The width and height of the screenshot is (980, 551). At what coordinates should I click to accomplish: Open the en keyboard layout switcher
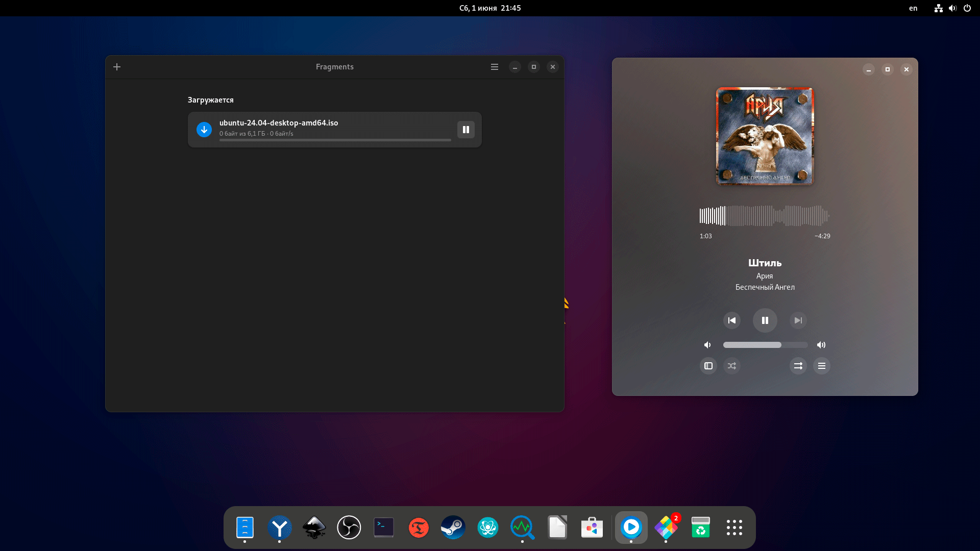913,8
